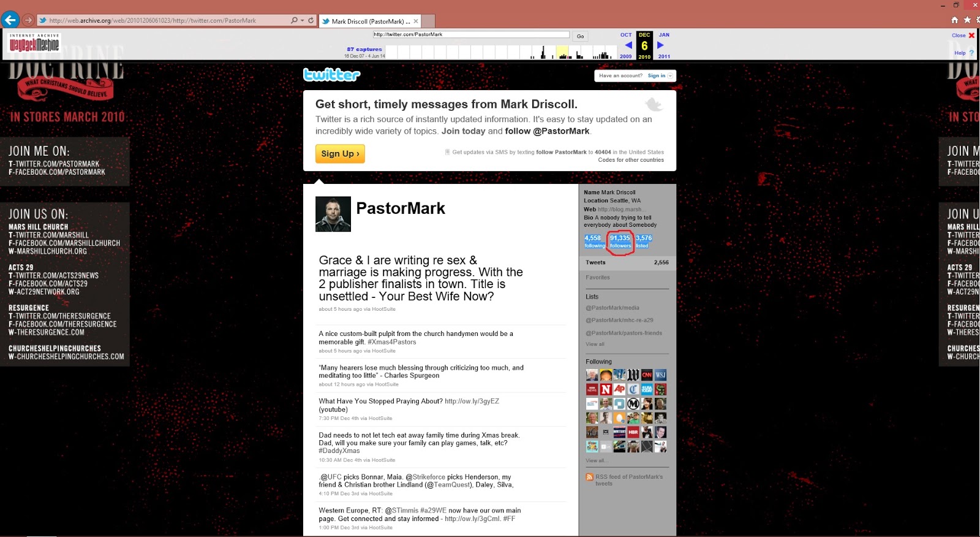Click the Wayback Machine URL input field
Viewport: 980px width, 537px height.
point(470,34)
